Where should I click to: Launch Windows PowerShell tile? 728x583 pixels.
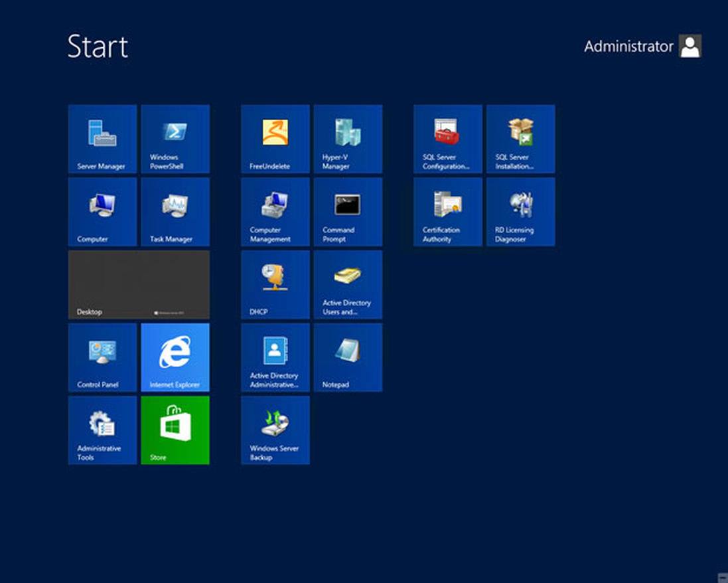pos(175,139)
